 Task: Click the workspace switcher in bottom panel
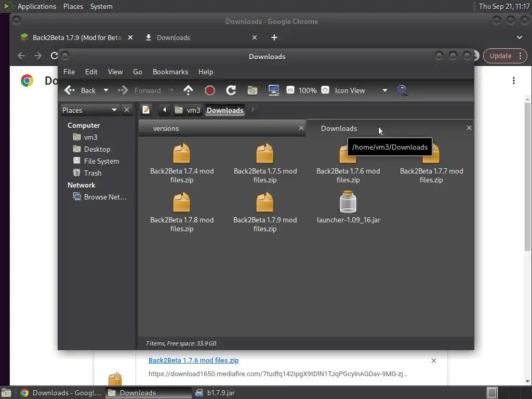coord(492,393)
